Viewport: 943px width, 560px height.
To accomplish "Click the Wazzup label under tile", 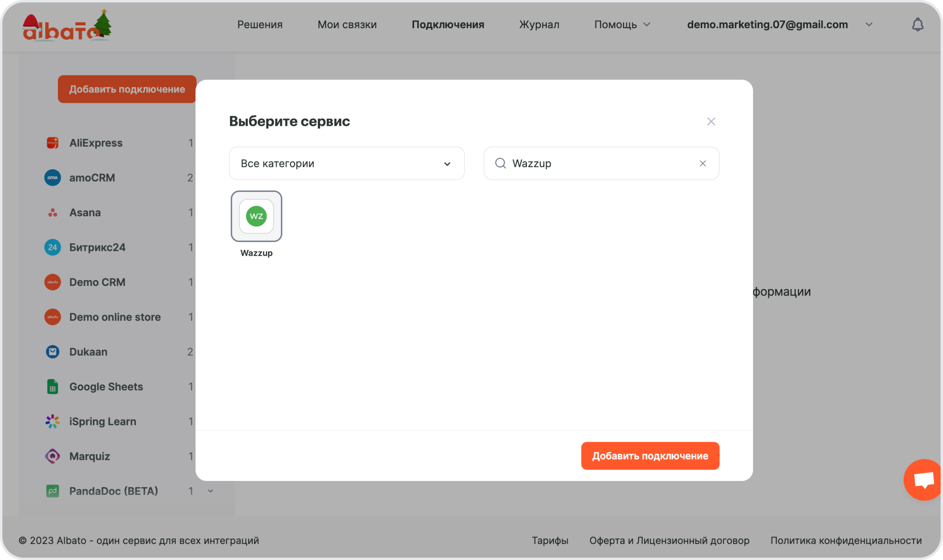I will point(256,253).
